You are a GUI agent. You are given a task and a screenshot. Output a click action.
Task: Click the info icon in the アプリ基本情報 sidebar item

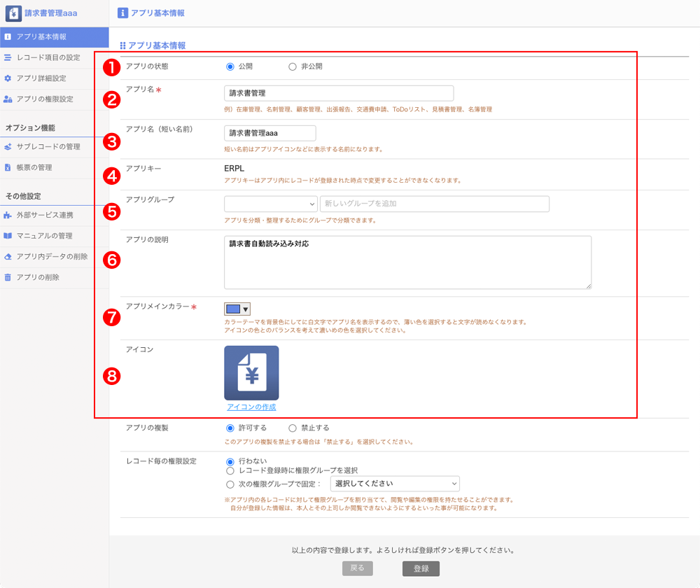click(8, 37)
